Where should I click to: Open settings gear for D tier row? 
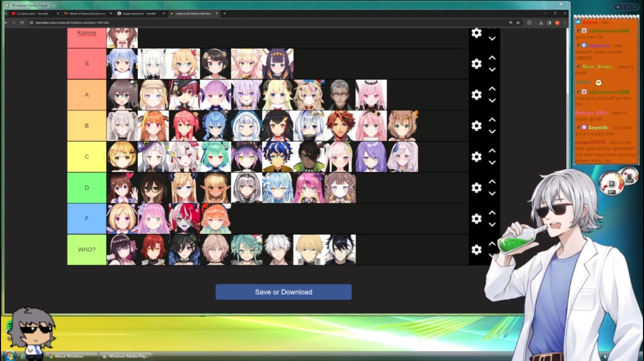[476, 188]
